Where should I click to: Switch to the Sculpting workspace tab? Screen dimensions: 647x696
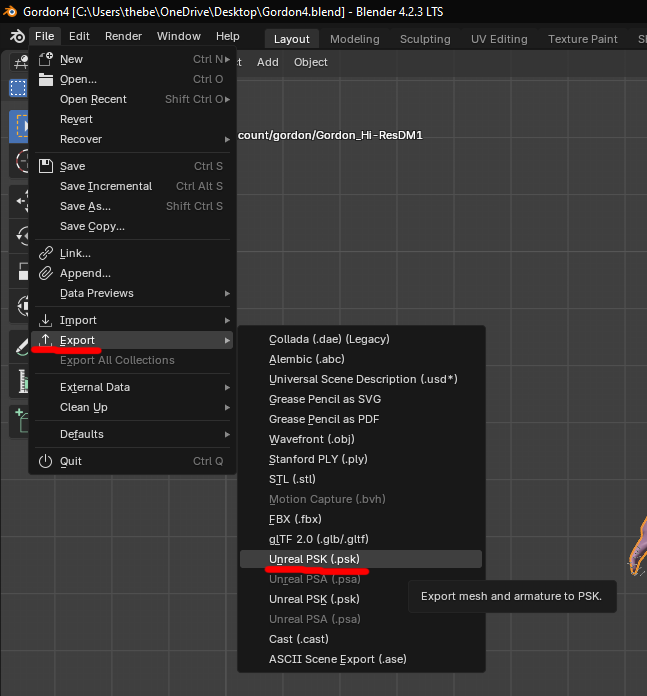pos(425,39)
